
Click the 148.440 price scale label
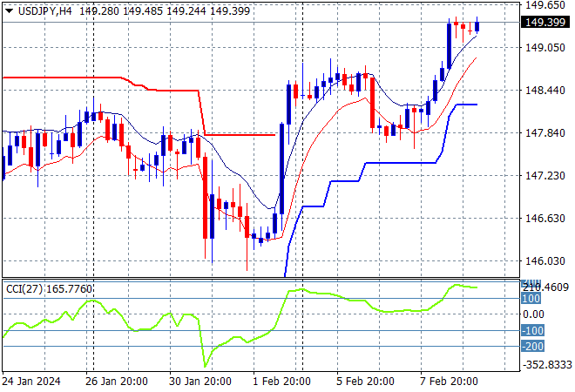(545, 91)
